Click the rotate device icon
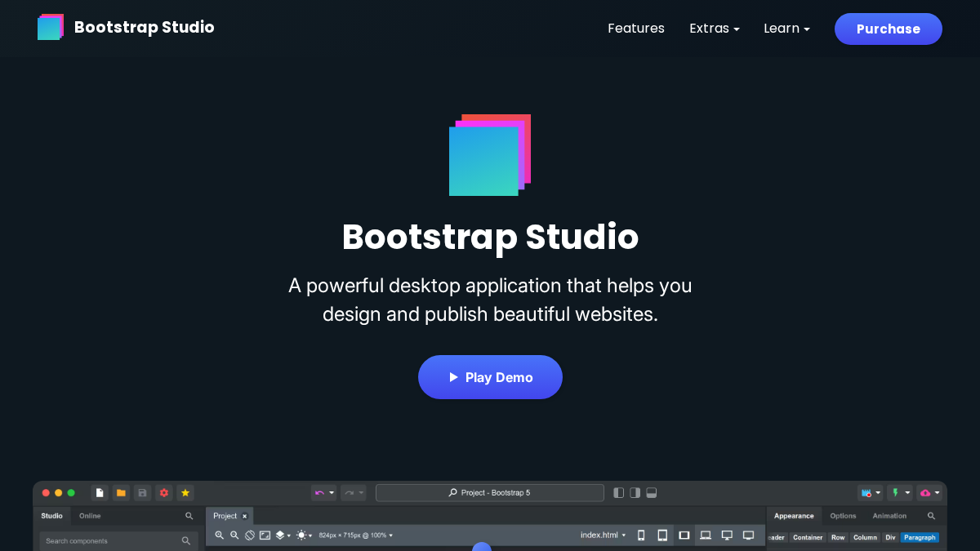Image resolution: width=980 pixels, height=551 pixels. coord(250,535)
